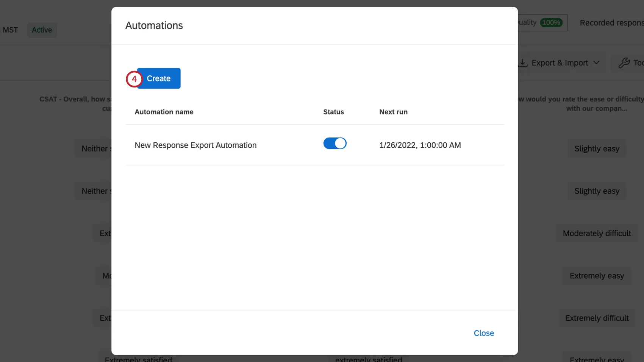Click the Extremely easy response label
Image resolution: width=644 pixels, height=362 pixels.
[597, 276]
